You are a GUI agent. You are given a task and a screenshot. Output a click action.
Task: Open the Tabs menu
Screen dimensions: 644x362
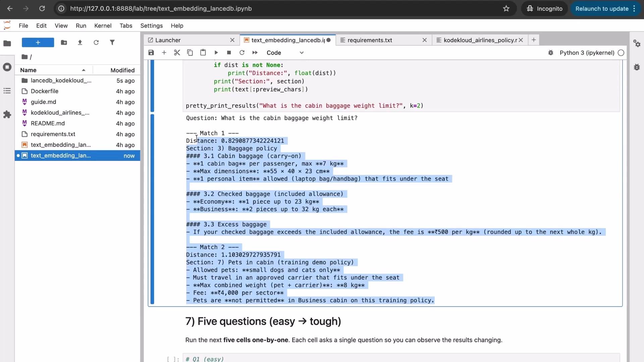pos(126,26)
